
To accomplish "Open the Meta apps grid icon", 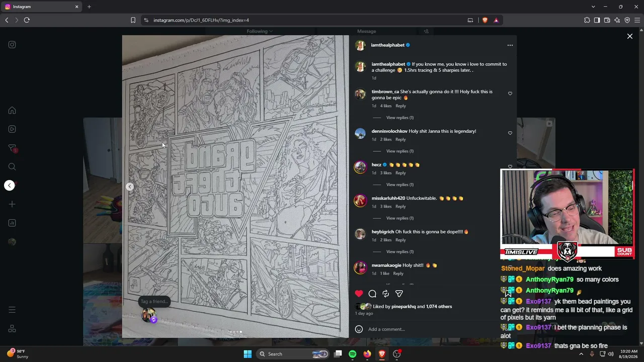I will point(12,329).
